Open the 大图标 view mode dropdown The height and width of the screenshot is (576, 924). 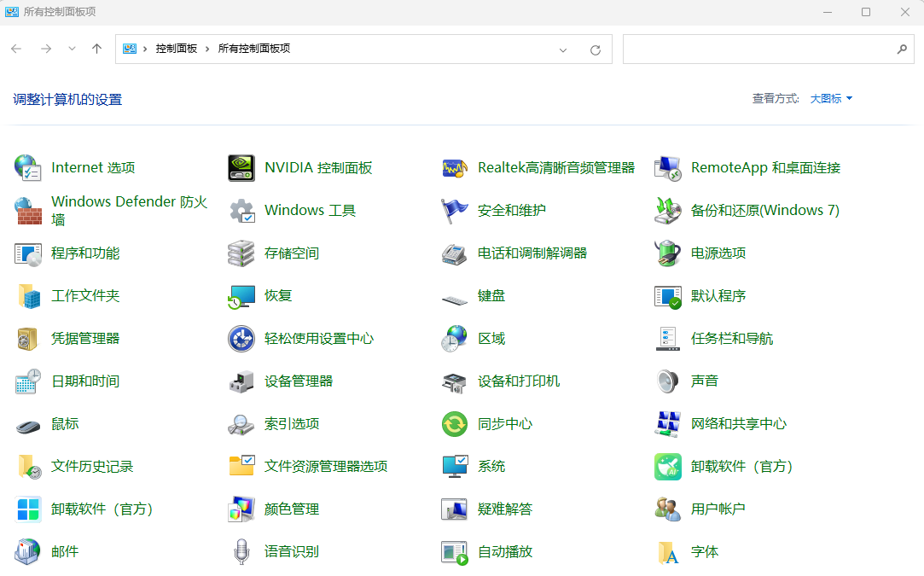831,98
